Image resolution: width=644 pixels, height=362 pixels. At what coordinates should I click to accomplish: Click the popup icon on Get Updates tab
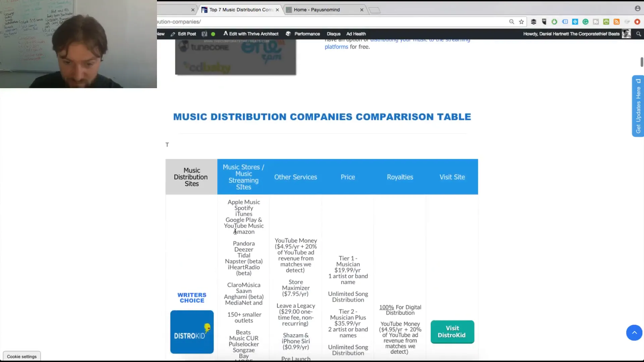click(x=638, y=81)
